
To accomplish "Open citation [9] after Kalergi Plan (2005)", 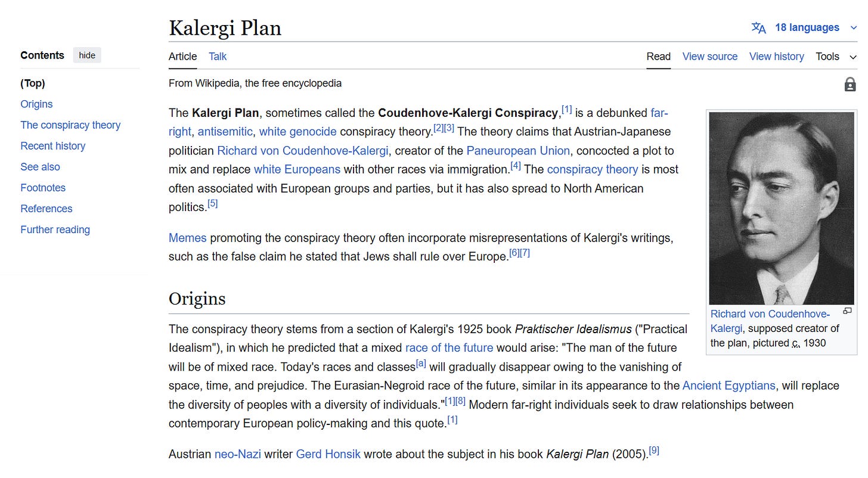I will [654, 451].
